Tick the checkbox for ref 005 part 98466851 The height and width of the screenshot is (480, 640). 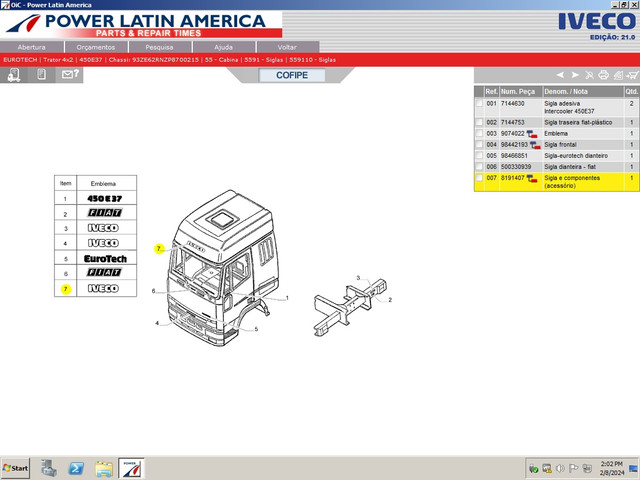[479, 156]
